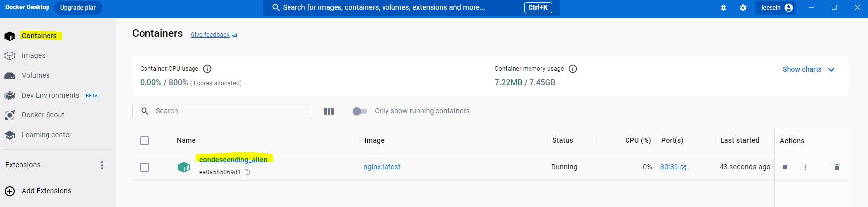Click the memory usage info icon
Screen dimensions: 868x207
tap(573, 69)
